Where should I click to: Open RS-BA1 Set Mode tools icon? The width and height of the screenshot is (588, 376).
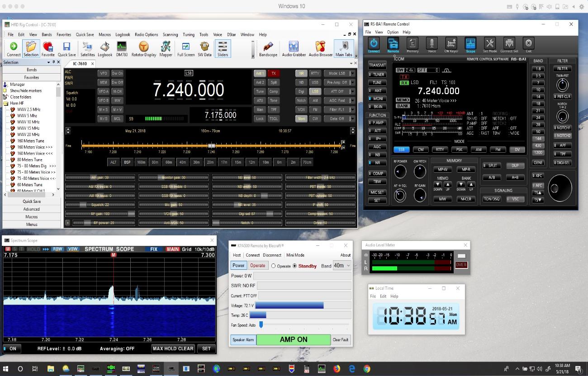[490, 45]
